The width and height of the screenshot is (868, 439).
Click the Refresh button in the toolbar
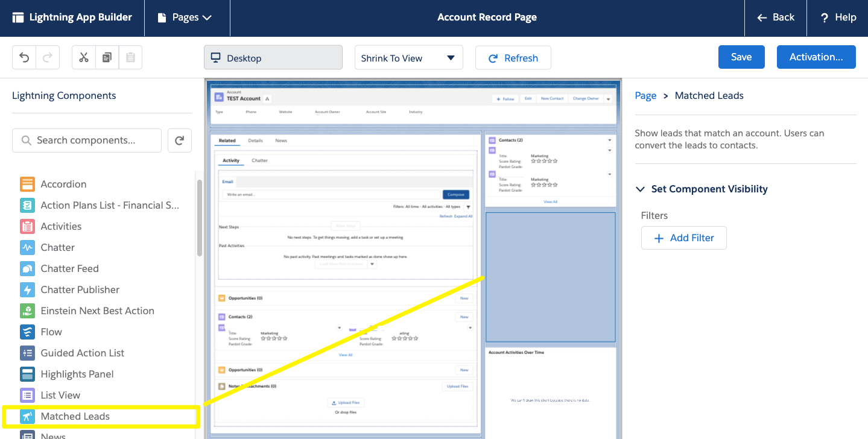(513, 58)
